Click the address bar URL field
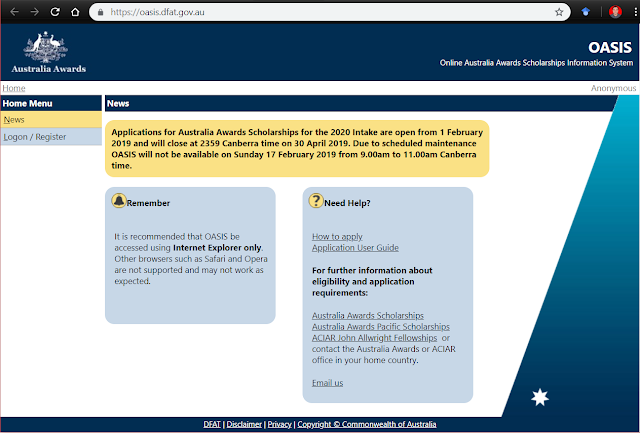Screen dimensions: 640x433 tap(329, 12)
